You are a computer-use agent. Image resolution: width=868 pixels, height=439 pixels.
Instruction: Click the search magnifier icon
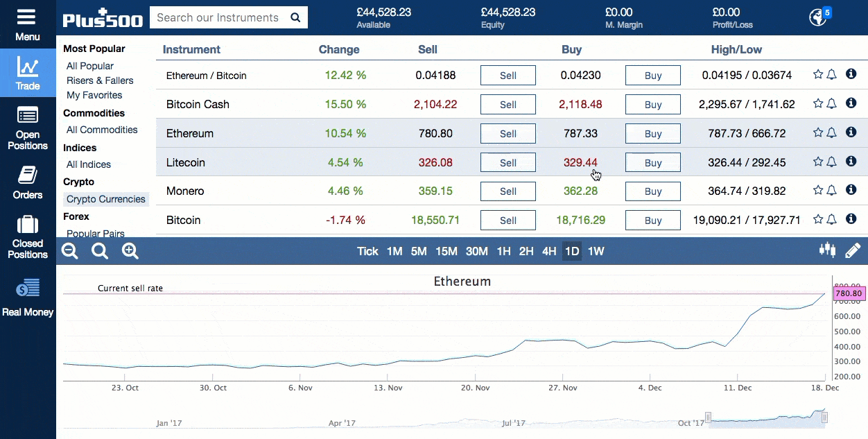(x=295, y=18)
